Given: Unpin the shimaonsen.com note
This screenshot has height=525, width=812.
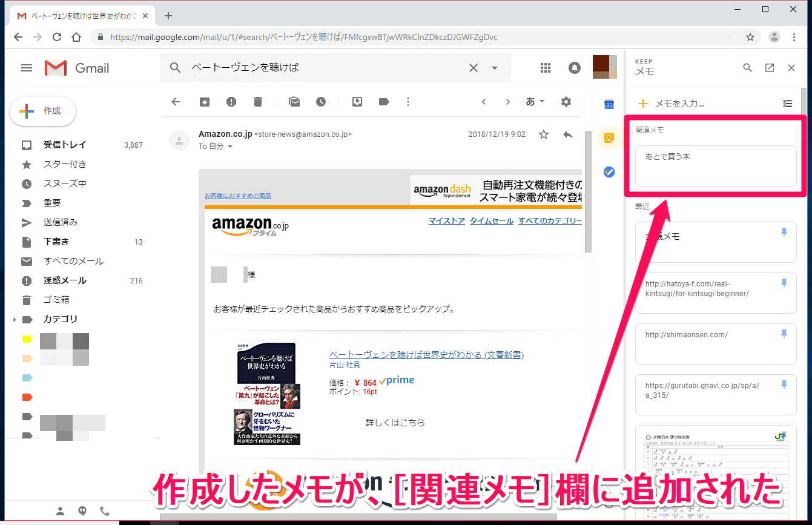Looking at the screenshot, I should (784, 334).
